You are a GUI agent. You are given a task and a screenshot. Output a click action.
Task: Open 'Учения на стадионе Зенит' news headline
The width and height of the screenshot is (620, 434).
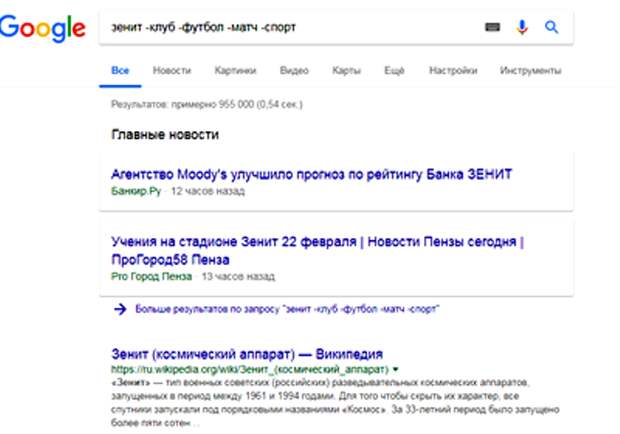click(318, 251)
